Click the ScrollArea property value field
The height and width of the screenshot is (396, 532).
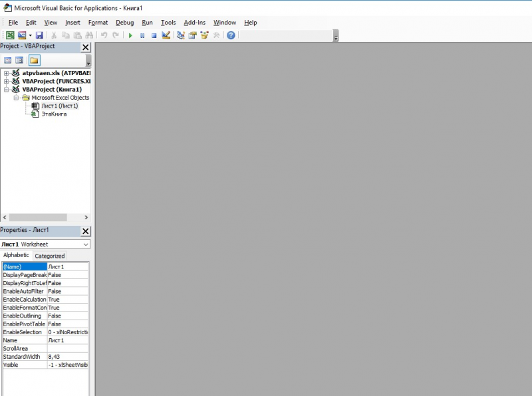68,349
